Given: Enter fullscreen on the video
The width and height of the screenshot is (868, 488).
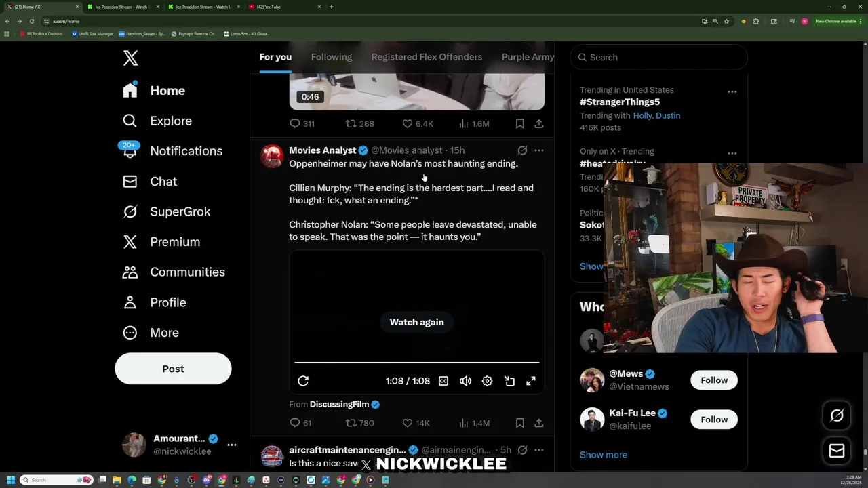Looking at the screenshot, I should point(531,381).
